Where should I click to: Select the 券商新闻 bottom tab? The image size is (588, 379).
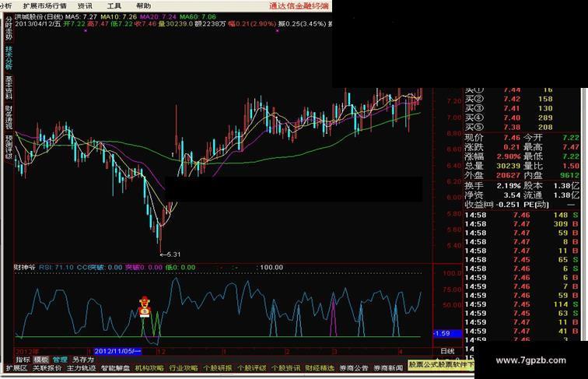tap(388, 368)
